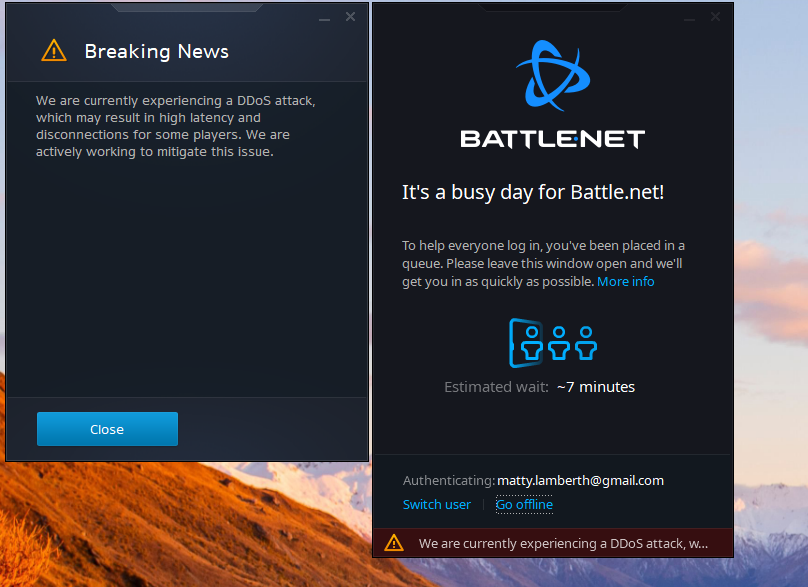Click the queue people icon
This screenshot has width=808, height=587.
pyautogui.click(x=553, y=343)
